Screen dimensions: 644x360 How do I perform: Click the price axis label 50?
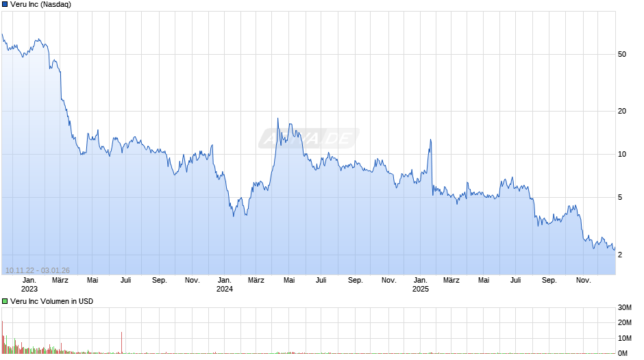point(622,54)
